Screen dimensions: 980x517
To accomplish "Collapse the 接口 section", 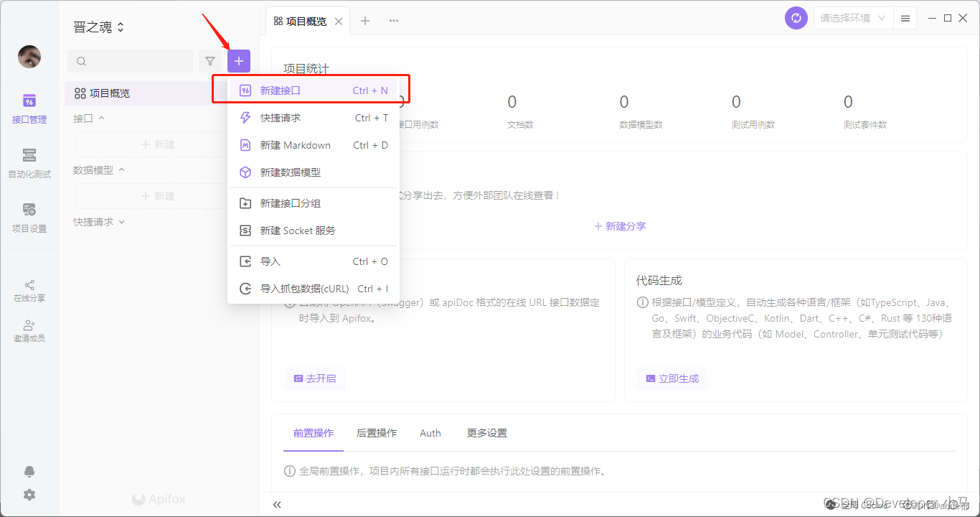I will (x=89, y=118).
